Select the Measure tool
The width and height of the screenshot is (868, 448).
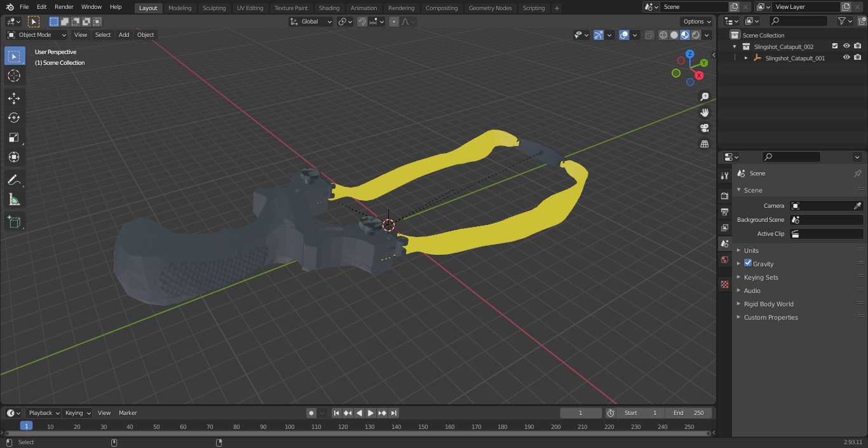(x=14, y=200)
